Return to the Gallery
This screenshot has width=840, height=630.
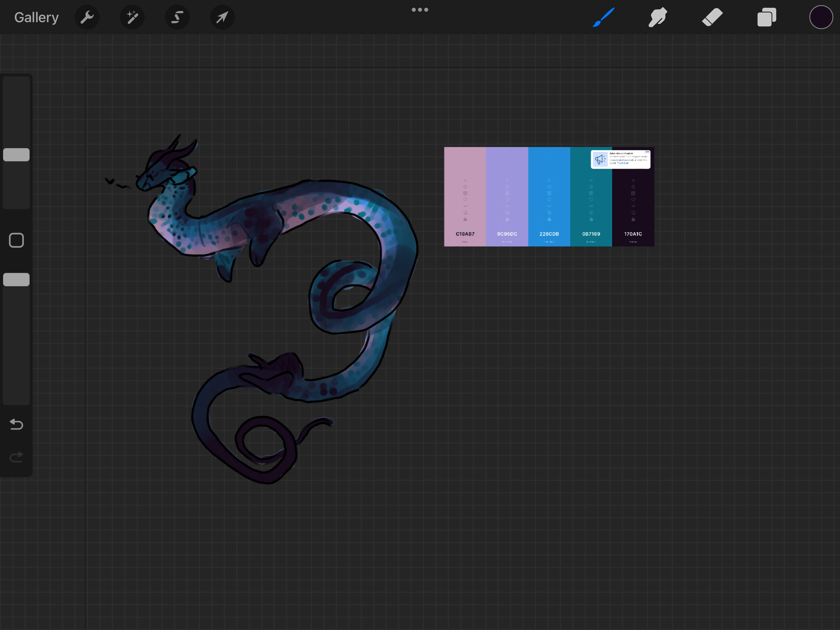[36, 17]
